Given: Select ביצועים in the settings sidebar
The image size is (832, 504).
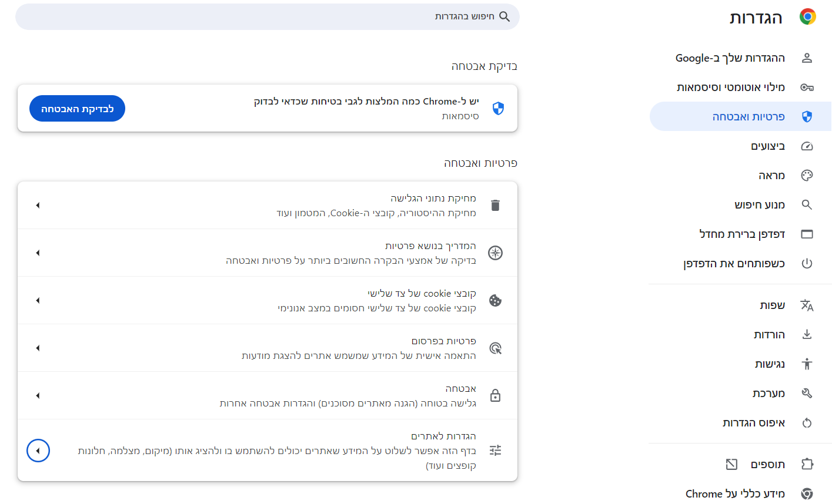Looking at the screenshot, I should coord(767,146).
